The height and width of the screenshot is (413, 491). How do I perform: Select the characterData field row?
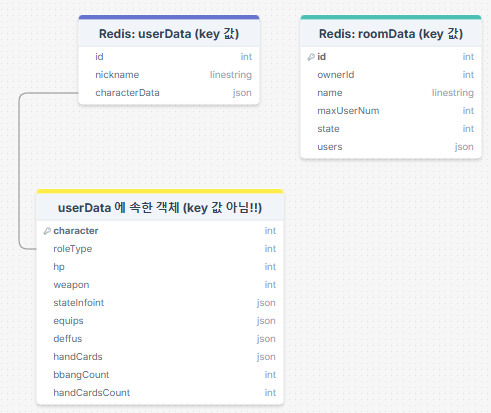[x=169, y=93]
